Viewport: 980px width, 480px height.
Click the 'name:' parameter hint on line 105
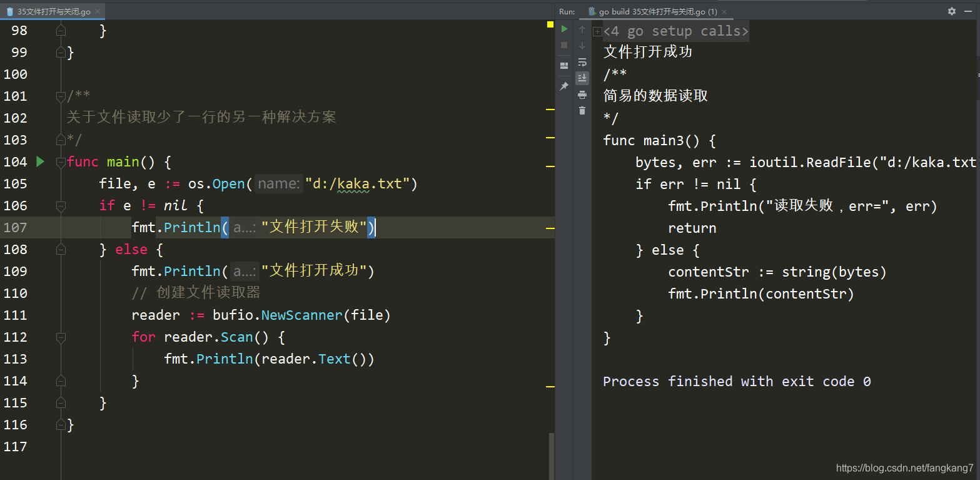278,183
